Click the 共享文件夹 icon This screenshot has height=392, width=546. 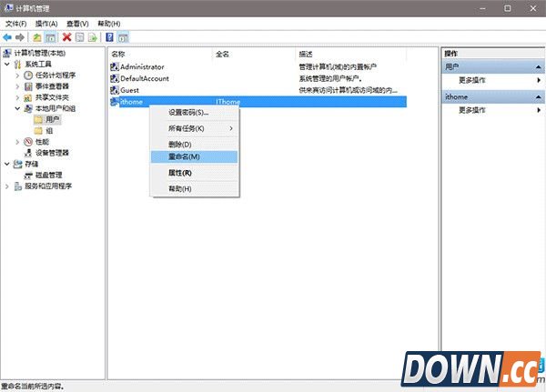point(28,97)
